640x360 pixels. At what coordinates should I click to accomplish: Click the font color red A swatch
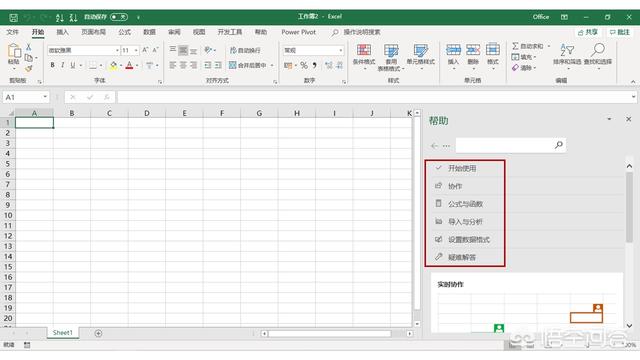pyautogui.click(x=129, y=65)
